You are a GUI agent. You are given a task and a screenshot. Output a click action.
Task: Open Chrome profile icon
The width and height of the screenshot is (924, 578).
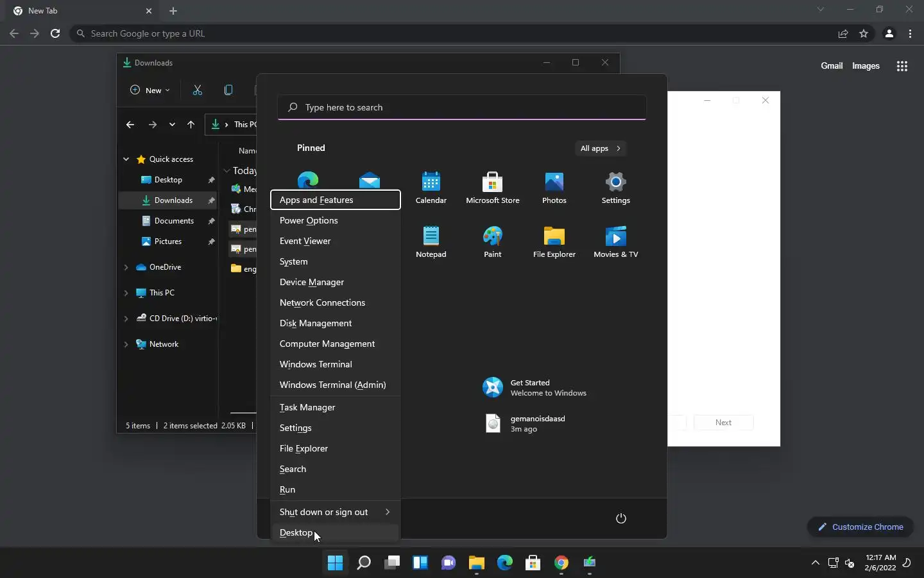click(x=889, y=33)
